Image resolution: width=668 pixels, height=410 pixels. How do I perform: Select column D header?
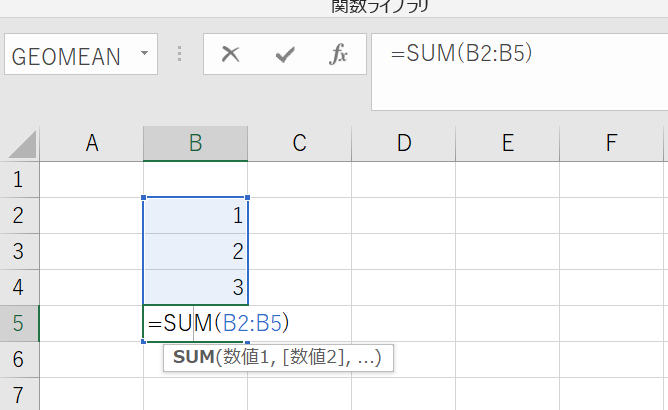point(403,144)
